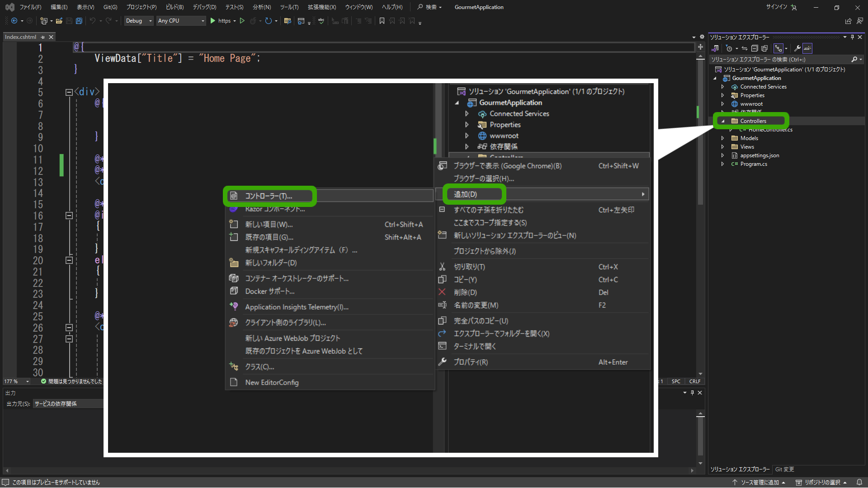Open Solution Explorer properties with wrench icon
Image resolution: width=868 pixels, height=488 pixels.
point(797,48)
